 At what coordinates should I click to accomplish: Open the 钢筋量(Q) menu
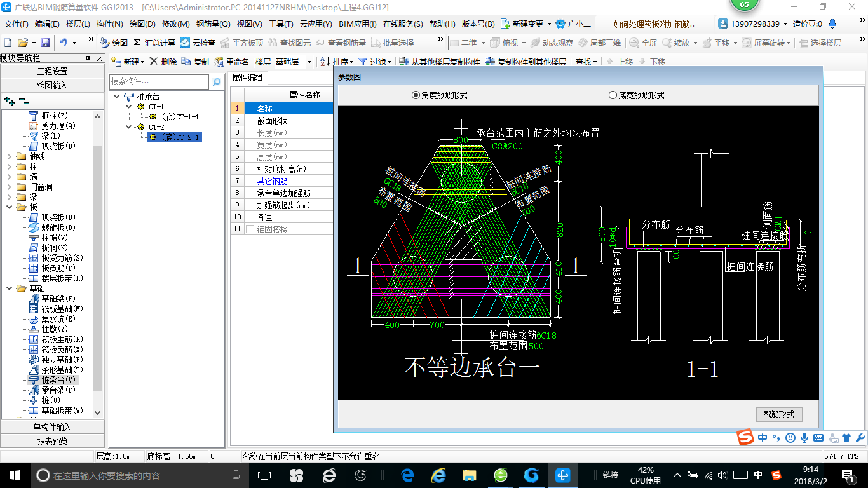coord(213,24)
